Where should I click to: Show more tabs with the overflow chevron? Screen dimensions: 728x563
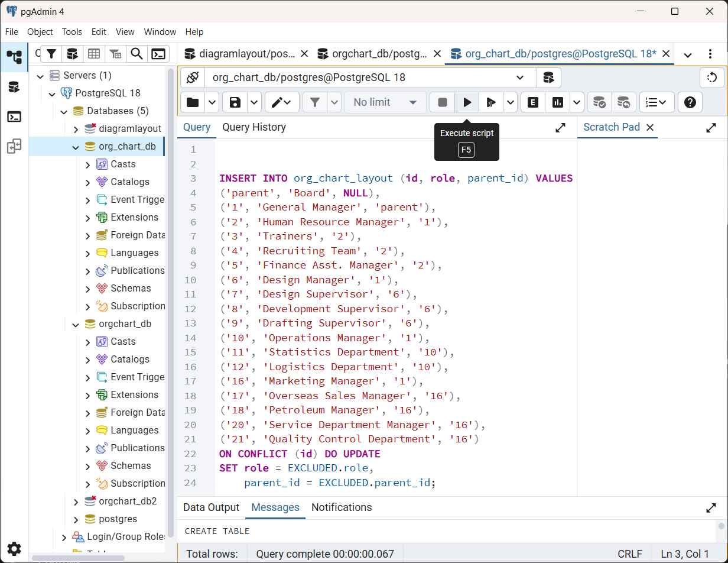(688, 54)
